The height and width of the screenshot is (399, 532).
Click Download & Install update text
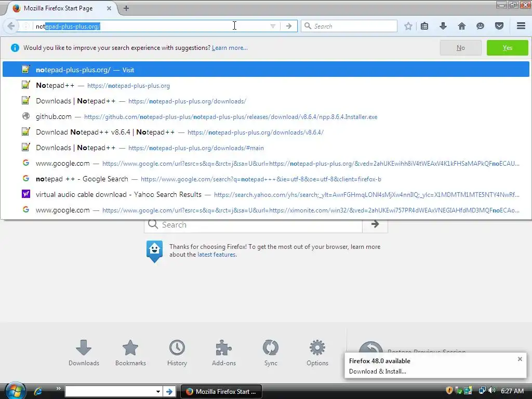377,371
